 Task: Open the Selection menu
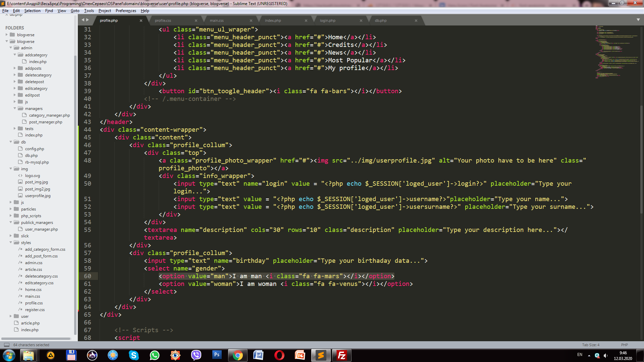coord(32,11)
